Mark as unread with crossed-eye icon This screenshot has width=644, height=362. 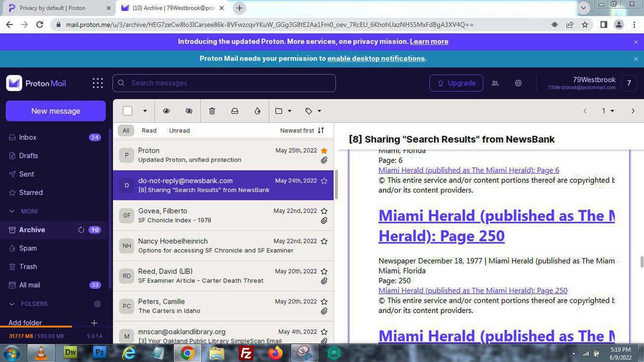coord(189,111)
